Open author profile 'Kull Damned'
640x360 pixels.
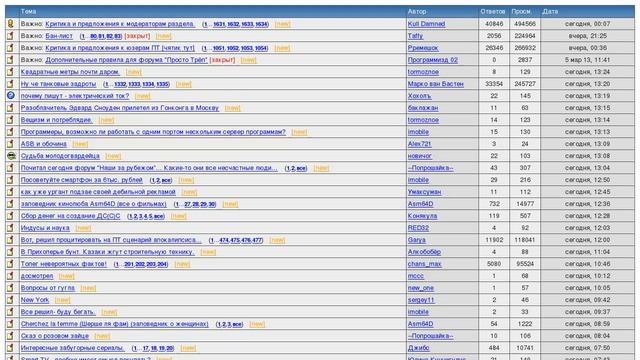coord(426,24)
